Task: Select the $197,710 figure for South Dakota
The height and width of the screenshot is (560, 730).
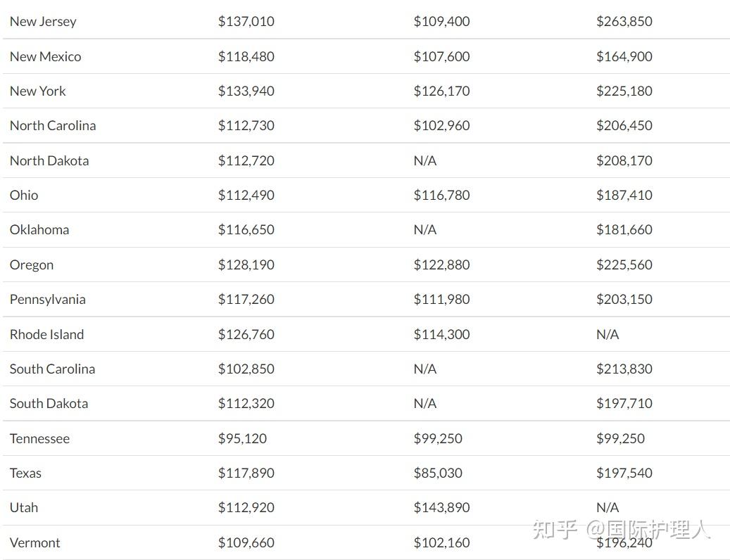Action: click(x=624, y=403)
